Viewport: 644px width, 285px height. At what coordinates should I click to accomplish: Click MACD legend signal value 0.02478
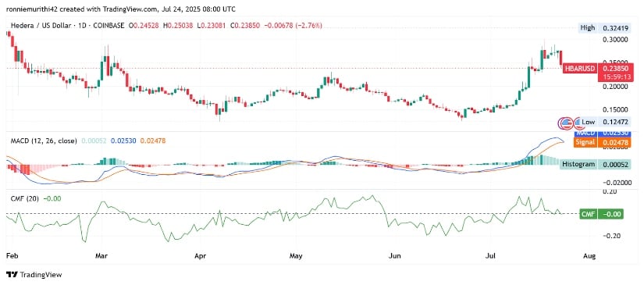pyautogui.click(x=153, y=141)
